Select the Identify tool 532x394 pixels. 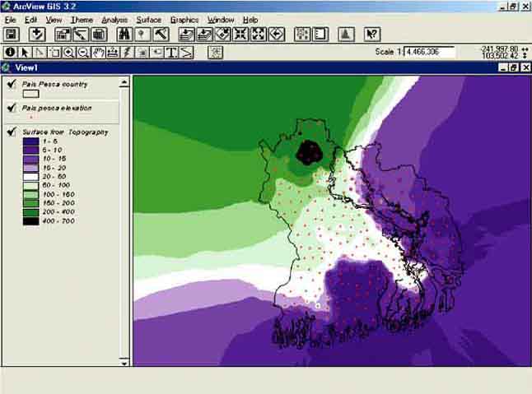click(11, 53)
